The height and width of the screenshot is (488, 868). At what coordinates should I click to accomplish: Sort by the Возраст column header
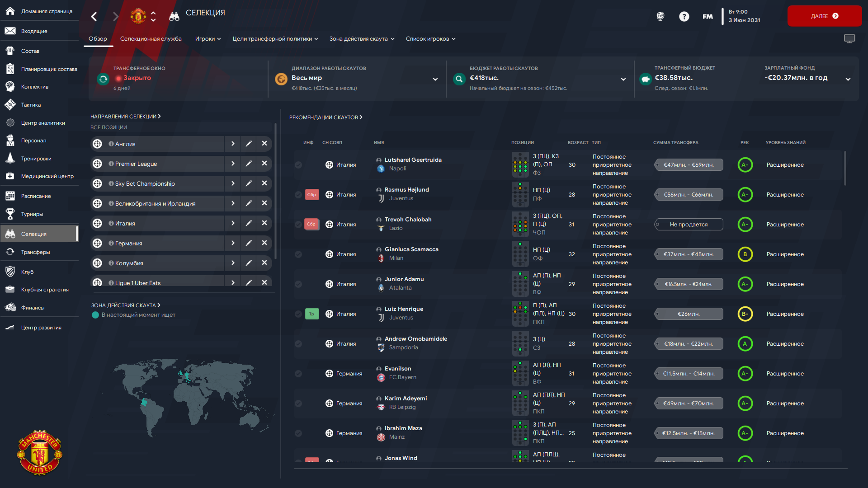pos(578,143)
